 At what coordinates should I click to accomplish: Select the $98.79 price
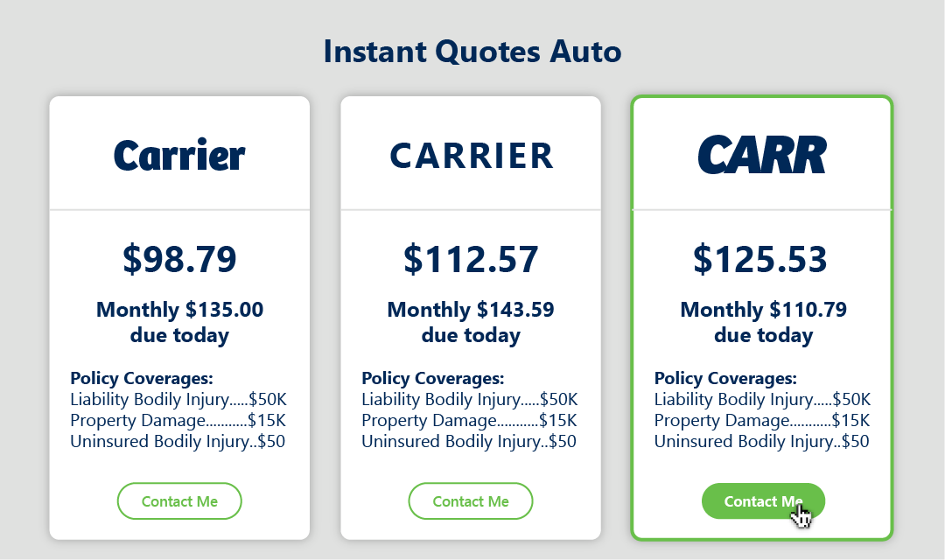179,259
